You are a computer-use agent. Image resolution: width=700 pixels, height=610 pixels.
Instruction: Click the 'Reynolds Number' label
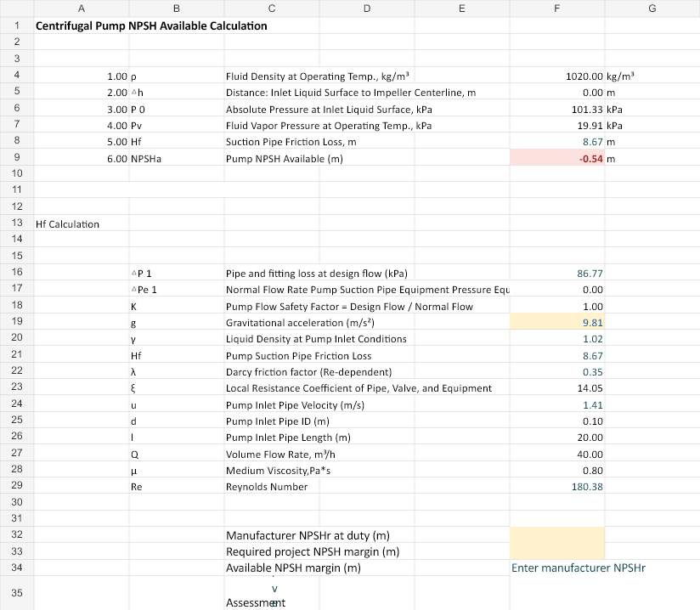[267, 487]
